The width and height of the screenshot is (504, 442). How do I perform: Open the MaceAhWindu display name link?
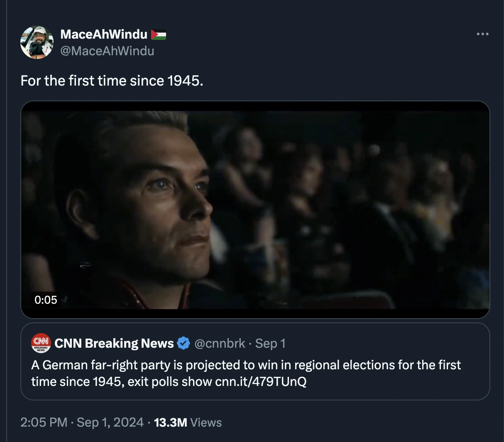pos(104,34)
